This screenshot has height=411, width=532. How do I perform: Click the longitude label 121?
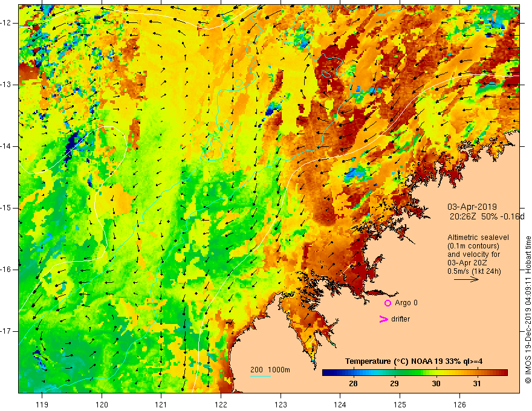(x=161, y=404)
